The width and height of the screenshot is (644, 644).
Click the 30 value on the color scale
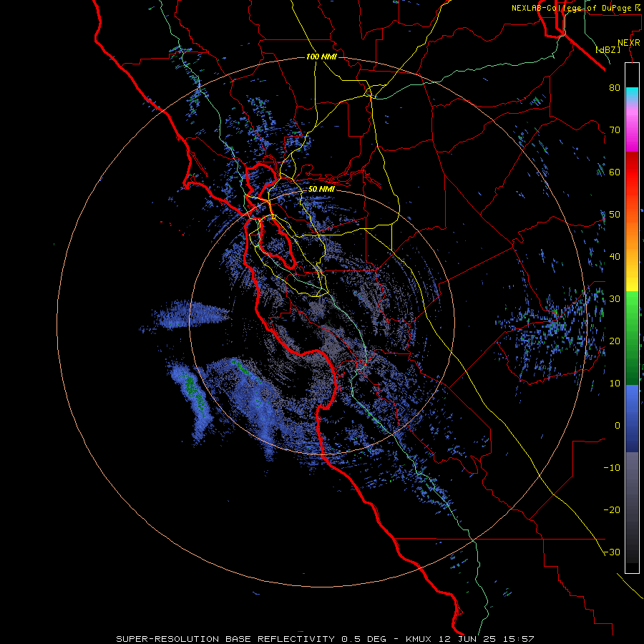[615, 299]
